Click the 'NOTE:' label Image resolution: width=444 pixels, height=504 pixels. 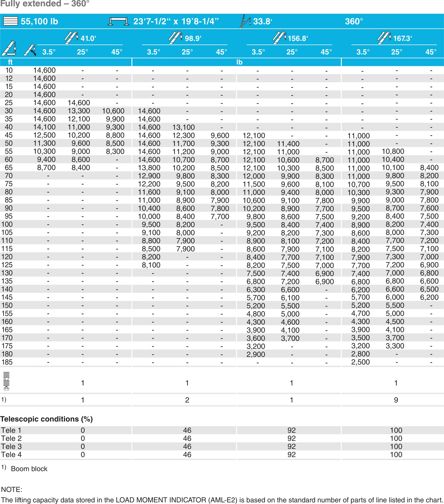point(12,489)
